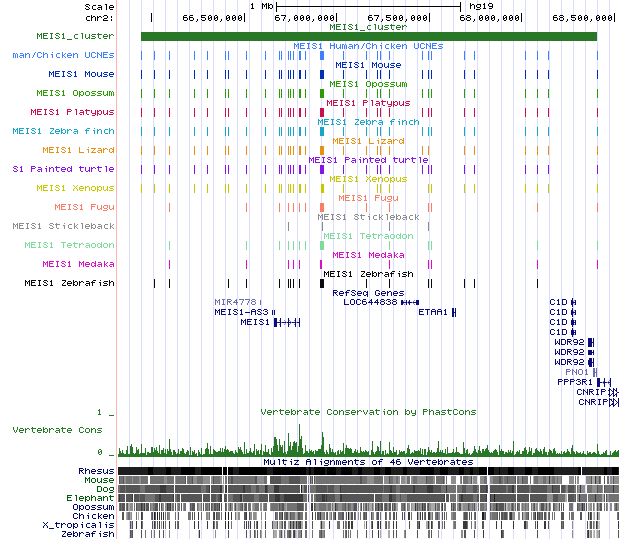Select the ETAA1 gene marker

coord(454,312)
